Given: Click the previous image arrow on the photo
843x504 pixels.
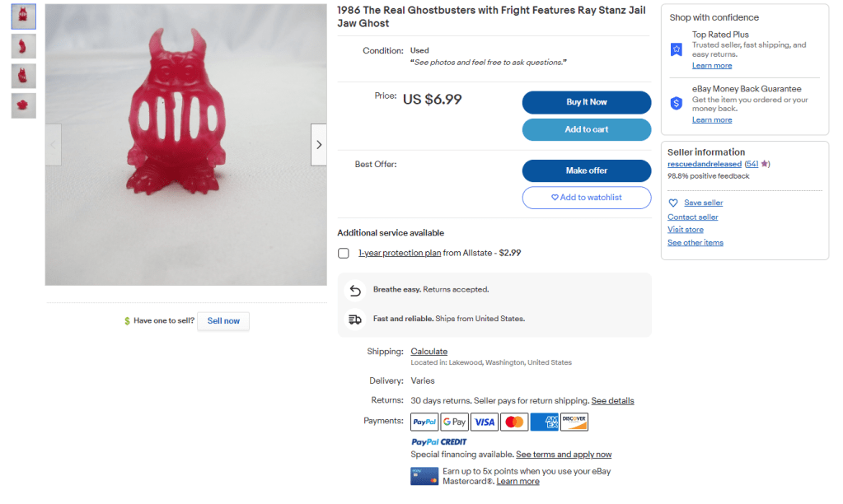Looking at the screenshot, I should click(x=54, y=145).
